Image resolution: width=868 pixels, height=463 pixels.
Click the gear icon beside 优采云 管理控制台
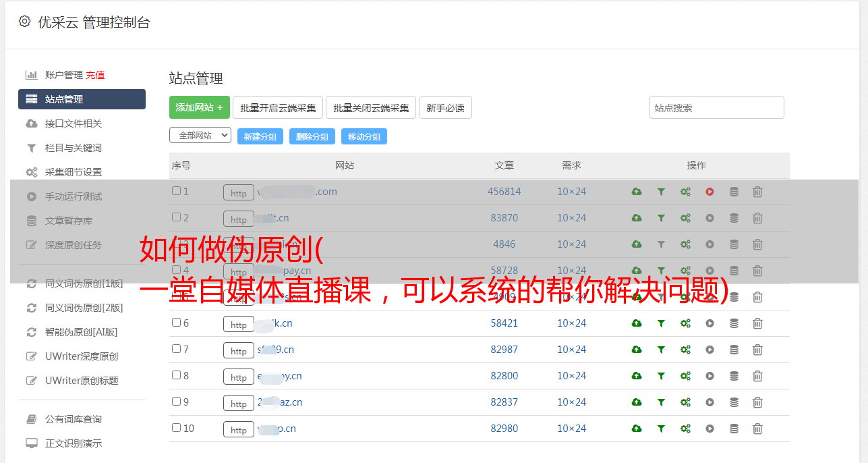(x=25, y=22)
